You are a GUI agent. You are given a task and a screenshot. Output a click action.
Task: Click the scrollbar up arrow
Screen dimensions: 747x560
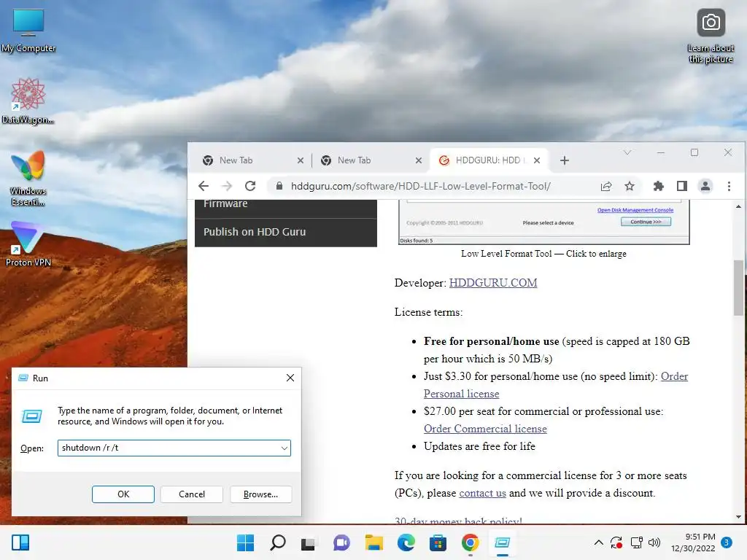[738, 206]
